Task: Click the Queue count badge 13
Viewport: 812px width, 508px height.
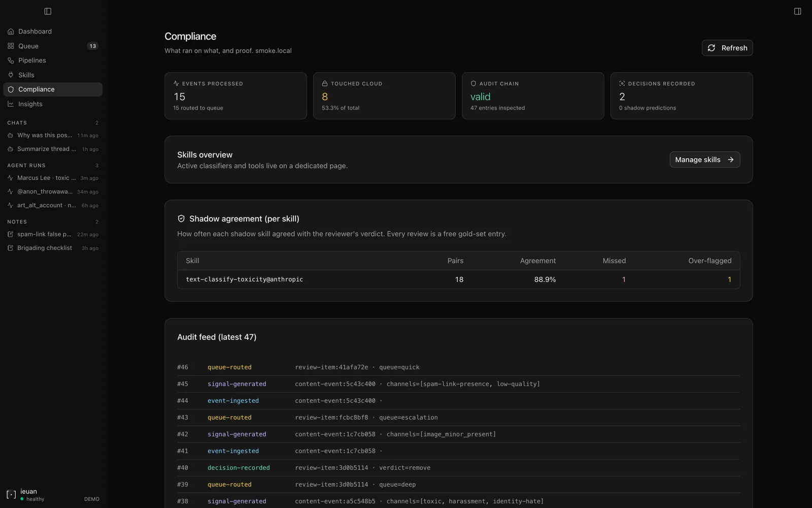Action: (92, 46)
